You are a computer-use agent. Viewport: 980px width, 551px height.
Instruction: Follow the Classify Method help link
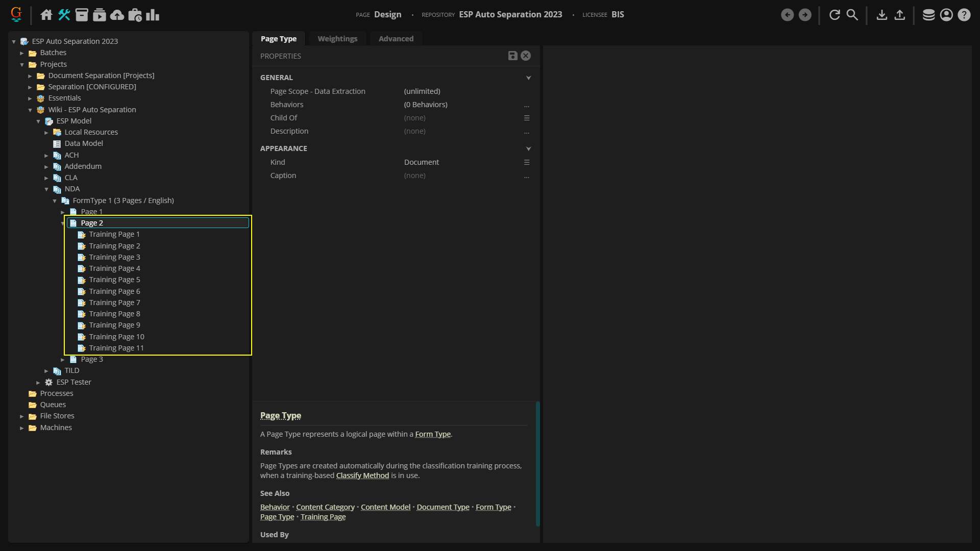362,475
